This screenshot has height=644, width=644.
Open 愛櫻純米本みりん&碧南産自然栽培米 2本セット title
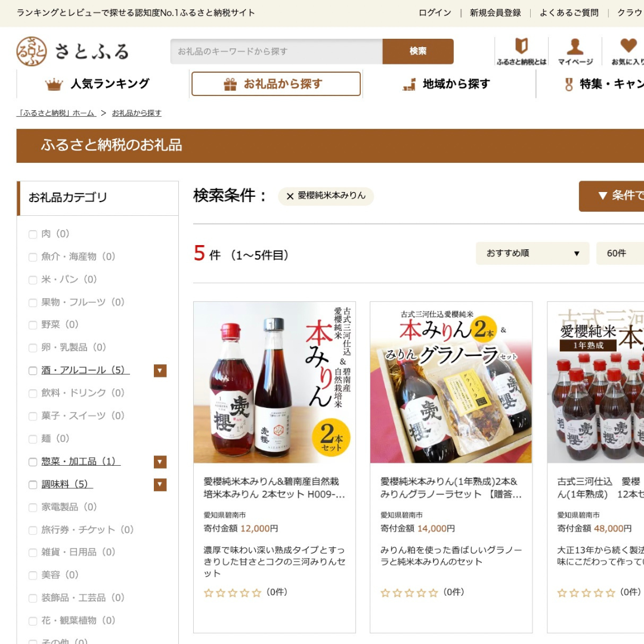coord(274,488)
